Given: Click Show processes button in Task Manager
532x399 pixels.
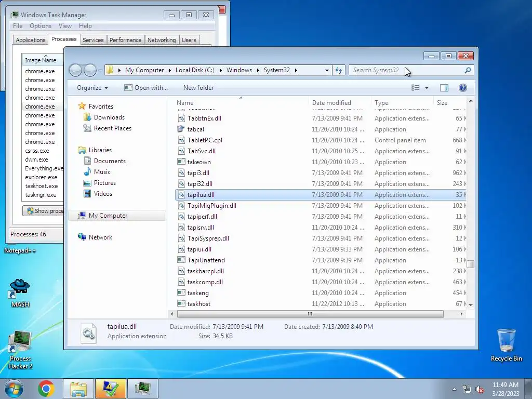Looking at the screenshot, I should (44, 211).
